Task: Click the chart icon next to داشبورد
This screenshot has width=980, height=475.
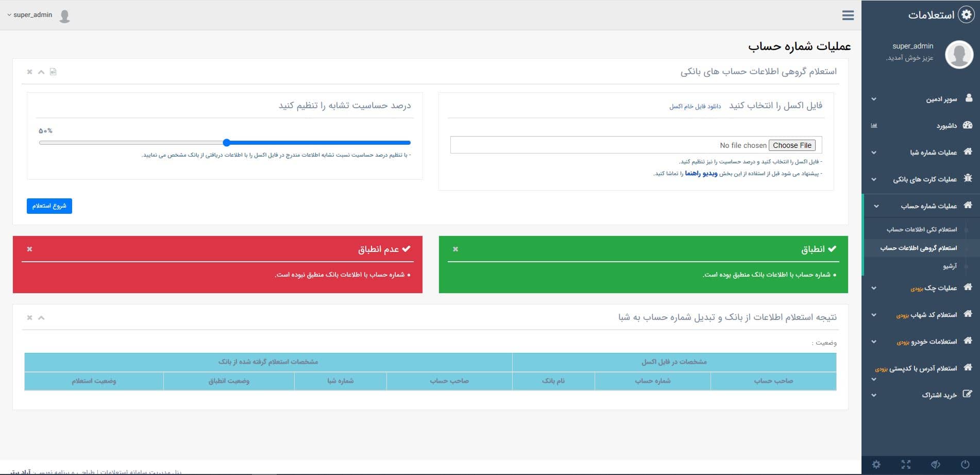Action: pos(874,126)
